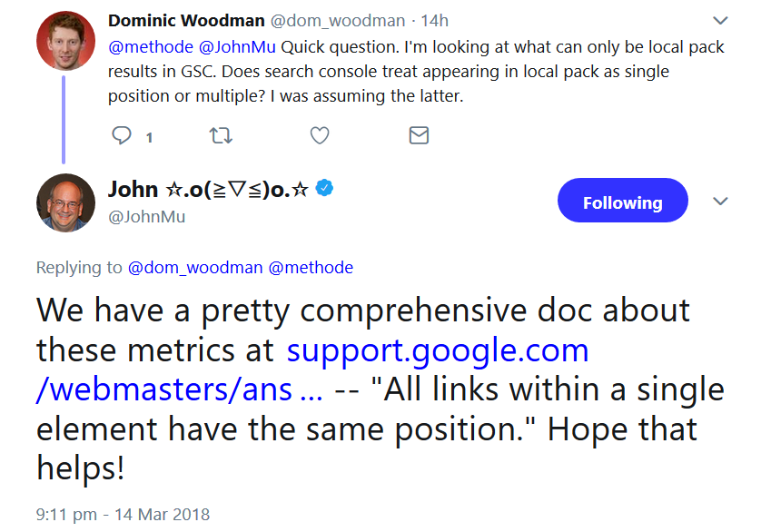This screenshot has height=532, width=771.
Task: Open the more-options chevron beside Following
Action: (720, 201)
